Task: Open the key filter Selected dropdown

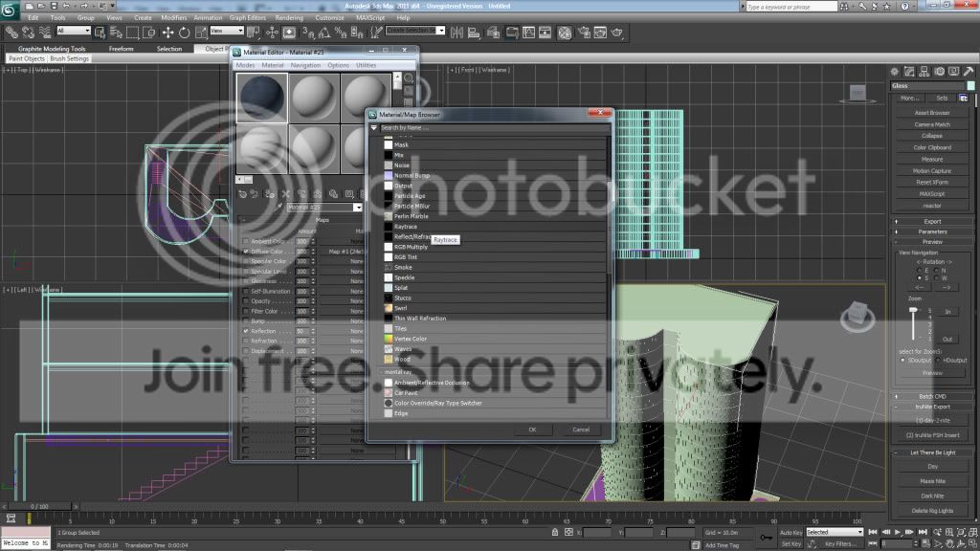Action: (x=835, y=532)
